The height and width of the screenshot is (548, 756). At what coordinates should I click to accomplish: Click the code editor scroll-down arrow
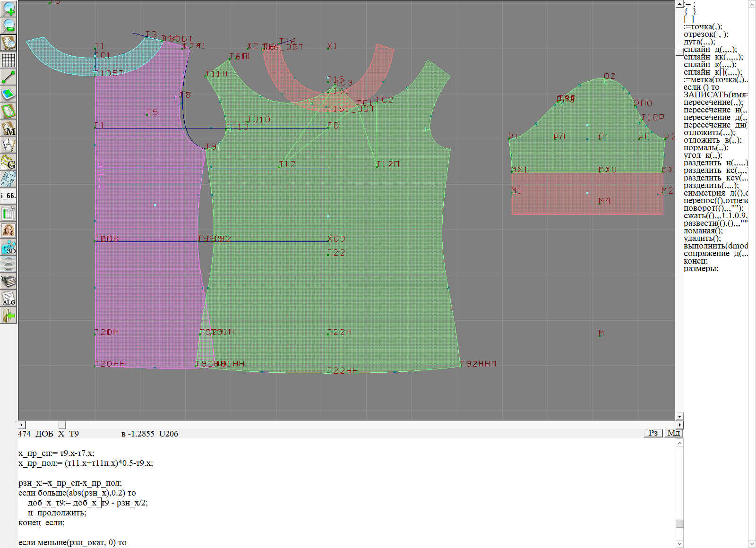pos(679,543)
